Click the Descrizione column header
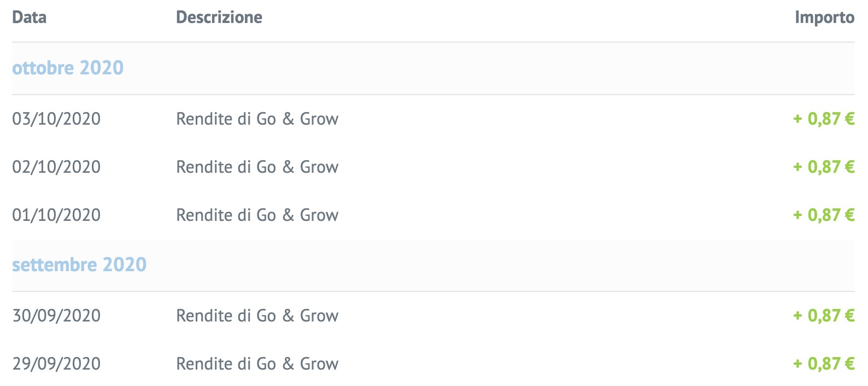The image size is (868, 386). tap(219, 17)
